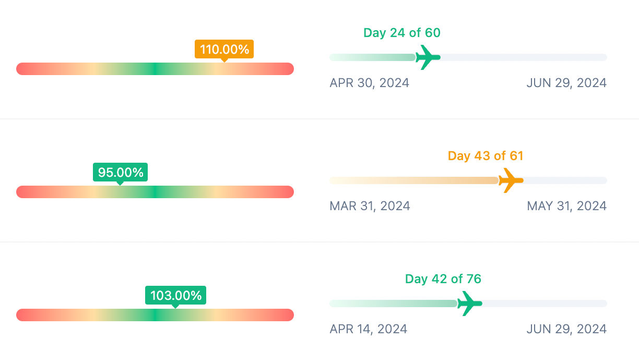Click the Day 42 of 76 label
The image size is (639, 364).
[x=443, y=279]
